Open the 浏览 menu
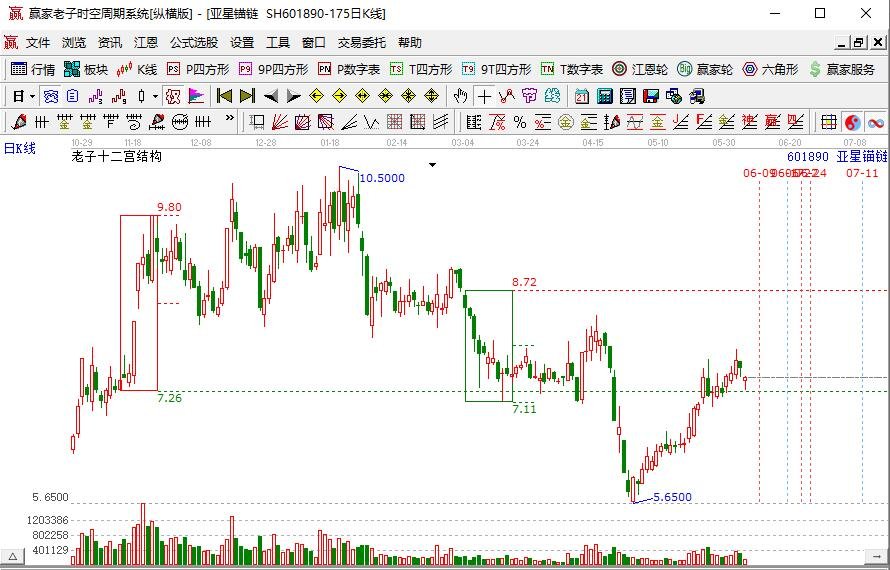This screenshot has height=570, width=890. pyautogui.click(x=74, y=43)
